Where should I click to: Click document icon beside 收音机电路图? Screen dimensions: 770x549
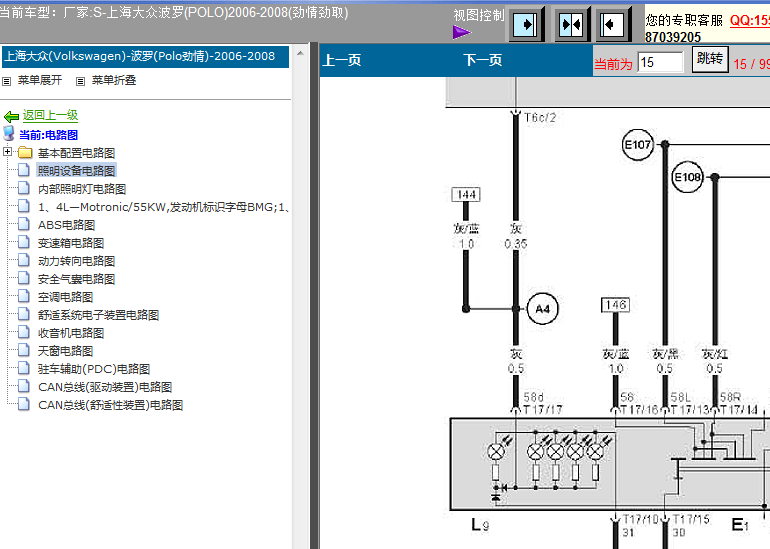pos(24,332)
